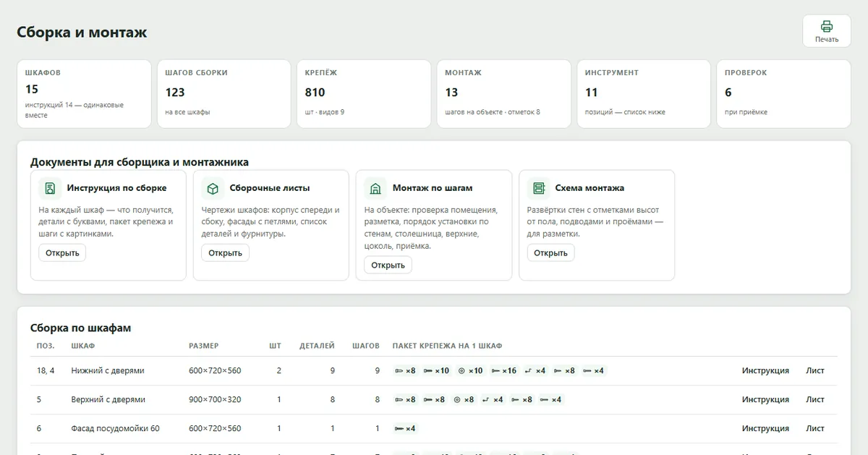868x455 pixels.
Task: Click the Монтаж по шагам card icon
Action: (375, 188)
